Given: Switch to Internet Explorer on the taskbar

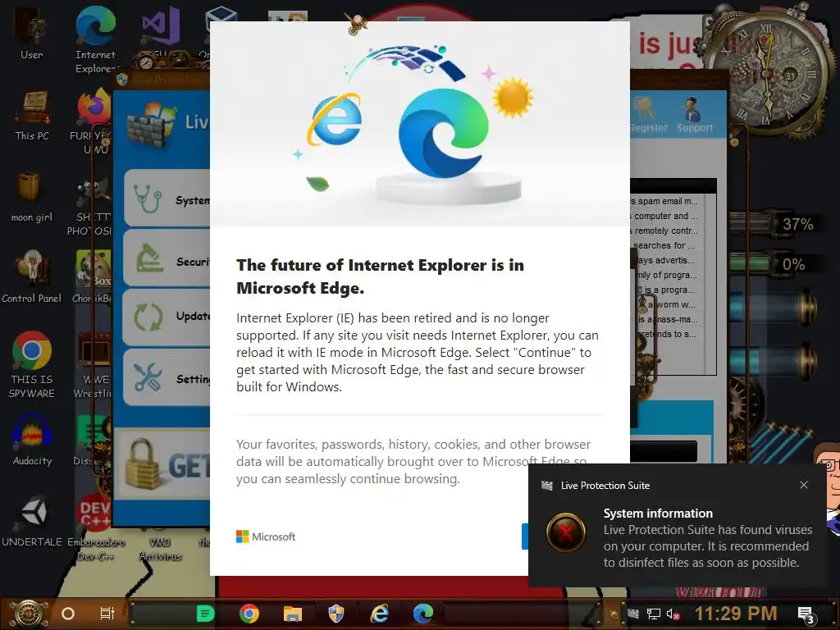Looking at the screenshot, I should click(x=379, y=614).
